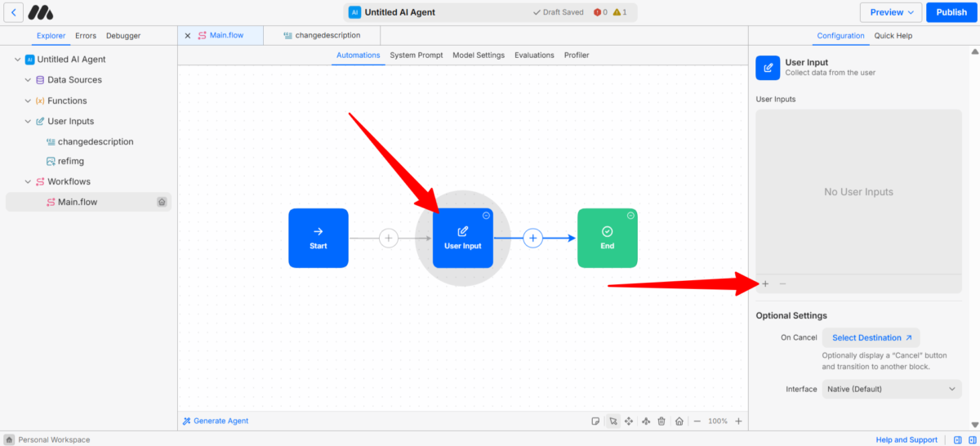Click the Select Destination button
The width and height of the screenshot is (980, 446).
[871, 337]
